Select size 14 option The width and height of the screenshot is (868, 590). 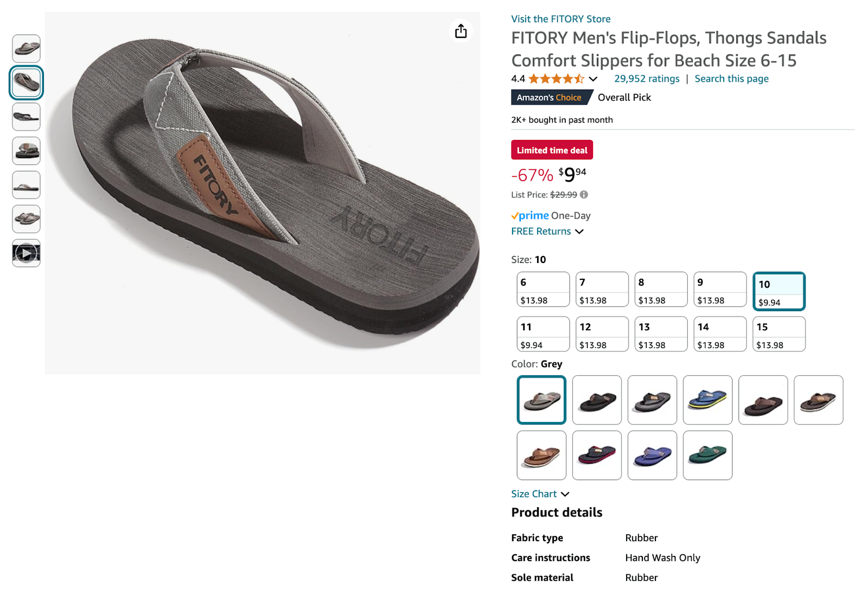click(x=719, y=334)
